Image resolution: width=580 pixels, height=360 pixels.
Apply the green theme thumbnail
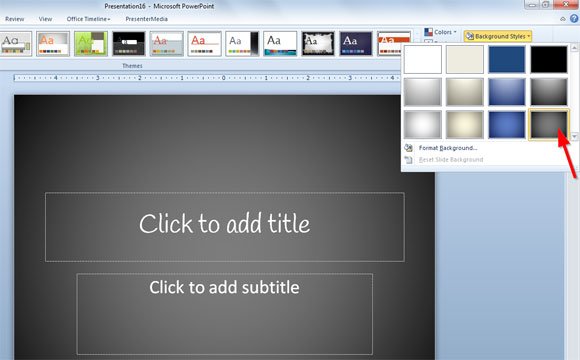pyautogui.click(x=91, y=44)
